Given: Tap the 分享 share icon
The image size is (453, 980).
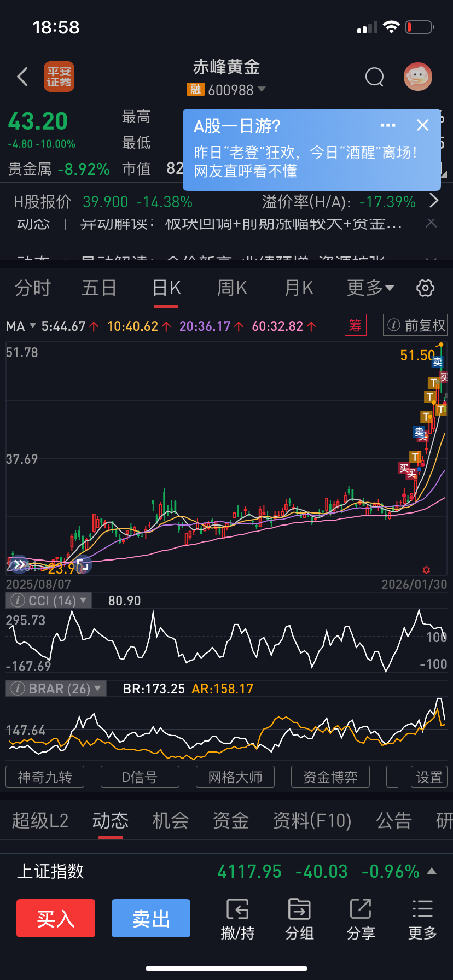Looking at the screenshot, I should click(361, 919).
